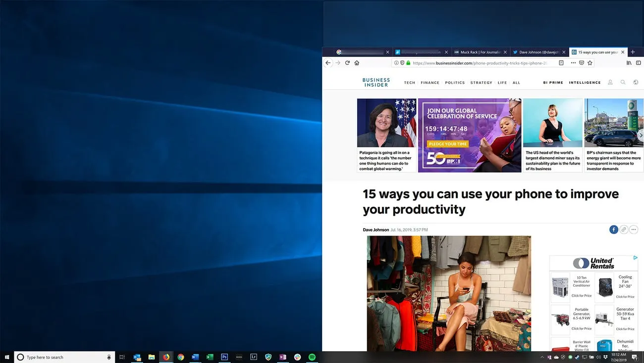Advance carousel with the right arrow

click(641, 135)
